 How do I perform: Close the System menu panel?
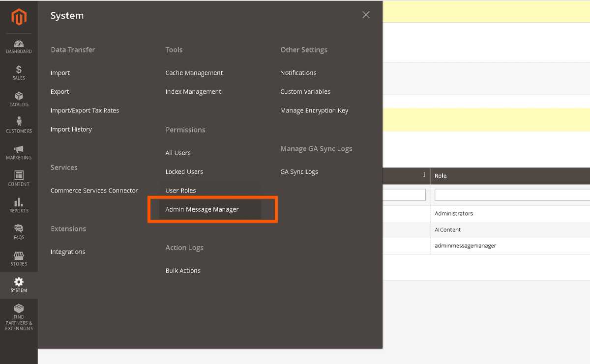(x=366, y=15)
